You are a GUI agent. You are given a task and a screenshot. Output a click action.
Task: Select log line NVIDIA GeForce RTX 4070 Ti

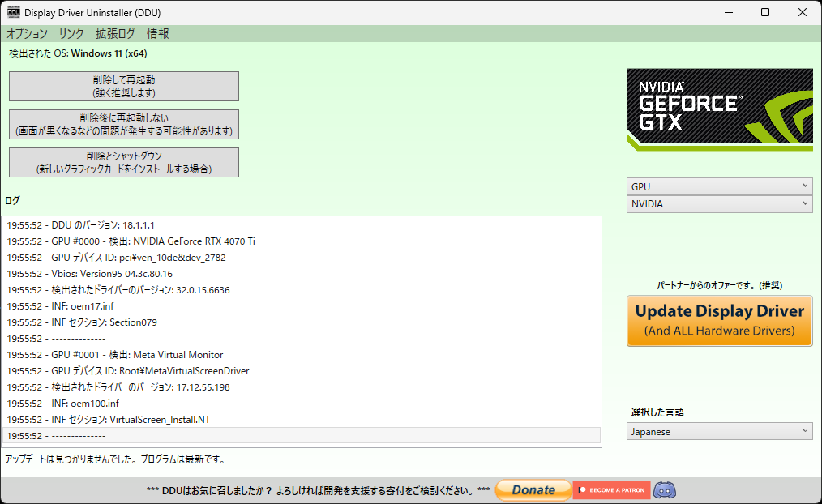pyautogui.click(x=302, y=241)
